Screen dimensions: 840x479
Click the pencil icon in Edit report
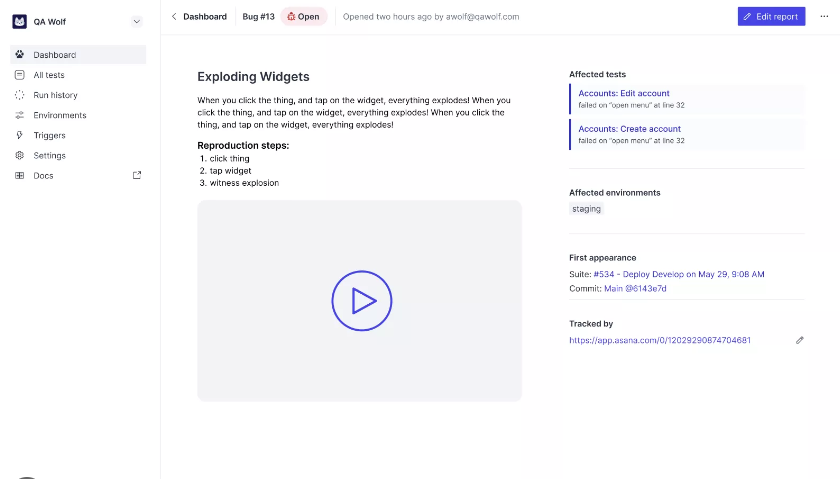coord(747,17)
